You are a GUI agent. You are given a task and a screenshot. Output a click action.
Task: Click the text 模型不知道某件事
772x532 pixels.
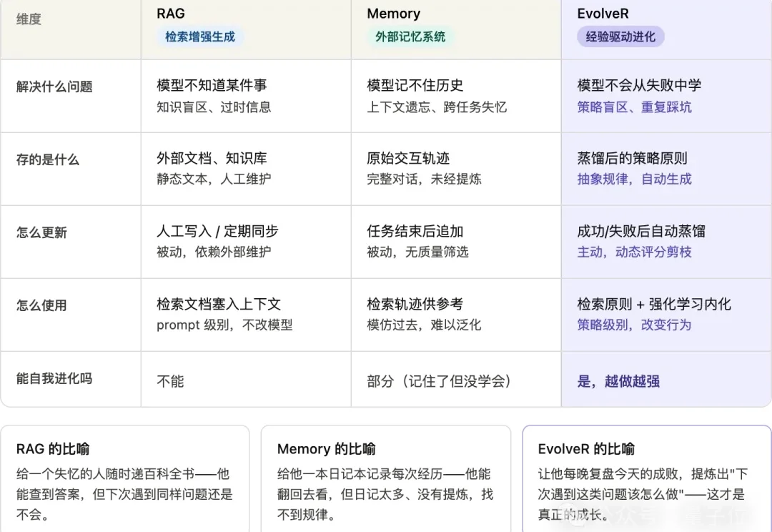click(212, 85)
